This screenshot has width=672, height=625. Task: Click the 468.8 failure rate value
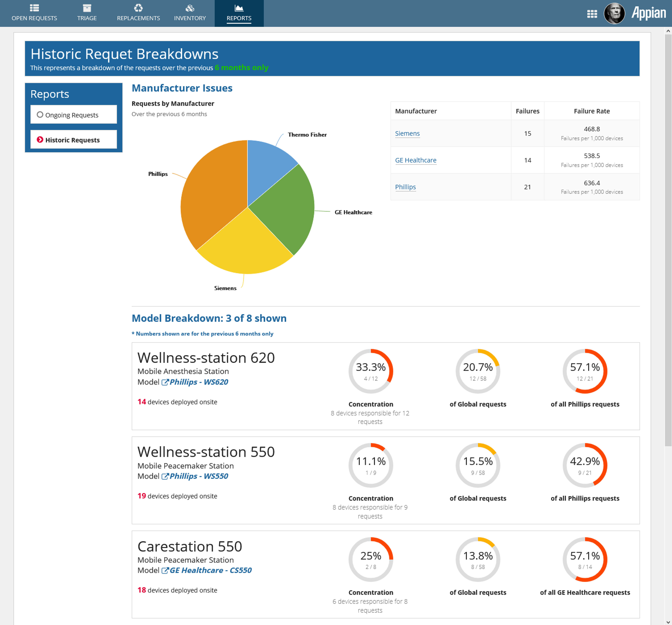[x=591, y=129]
